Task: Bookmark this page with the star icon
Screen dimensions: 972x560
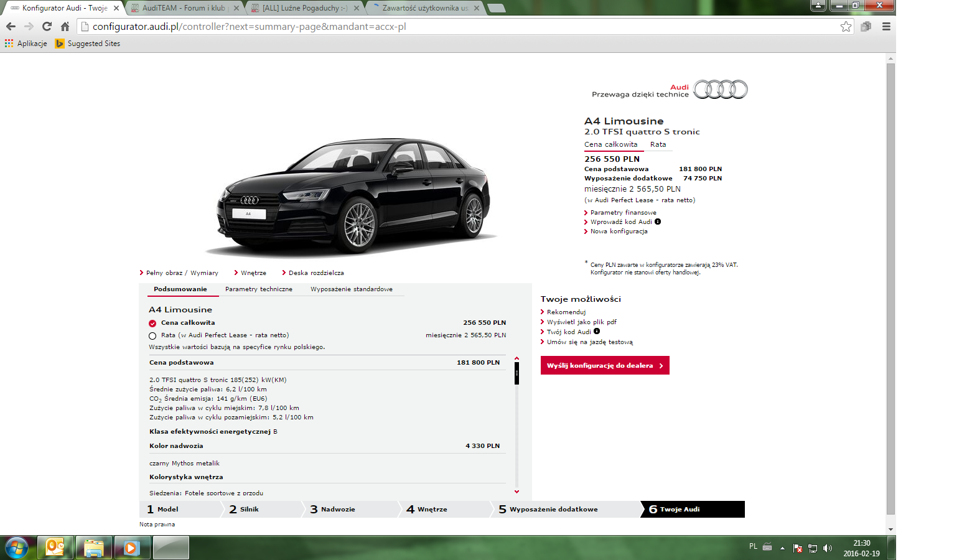Action: pyautogui.click(x=846, y=26)
